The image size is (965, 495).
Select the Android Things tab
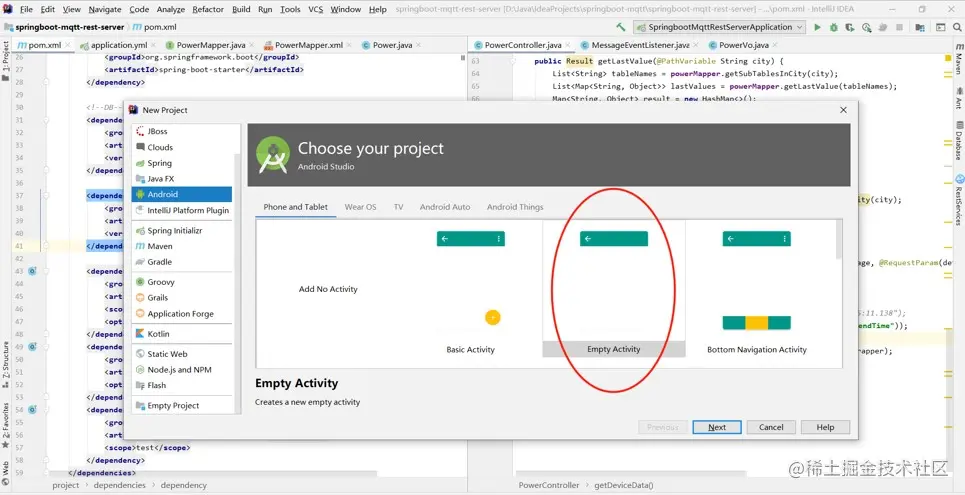515,207
